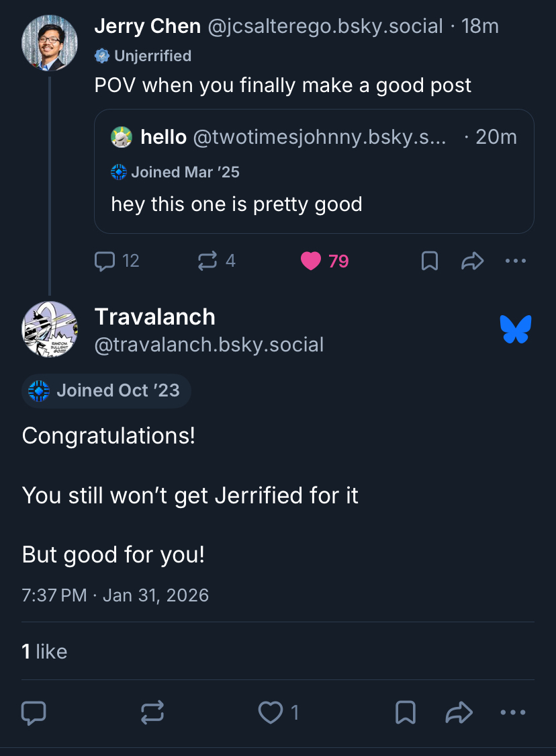Reply to Travalanch's post
This screenshot has width=556, height=756.
(x=34, y=713)
